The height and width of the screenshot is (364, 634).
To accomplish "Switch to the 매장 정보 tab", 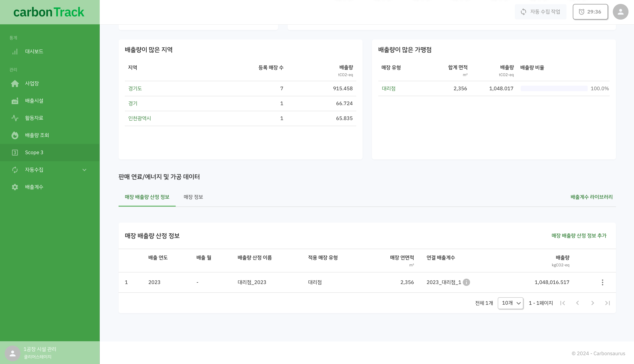I will [193, 197].
